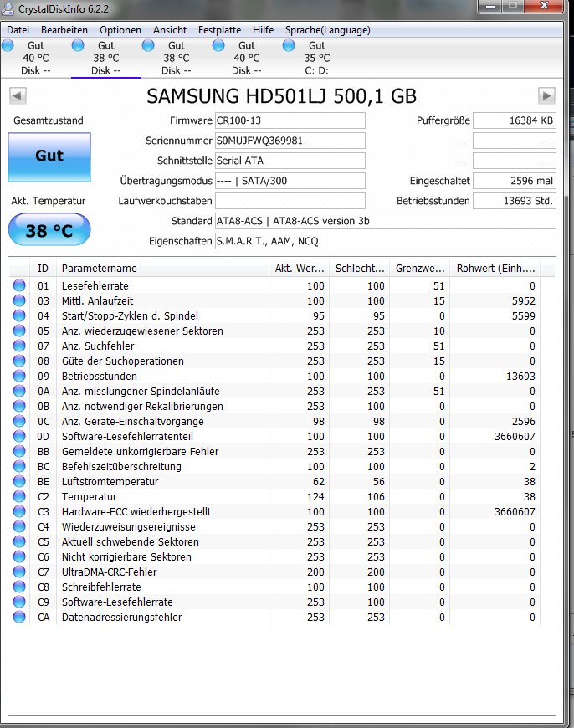Click the Übertragungsmodus field SATA/300
Screen dimensions: 574x728
(x=290, y=181)
